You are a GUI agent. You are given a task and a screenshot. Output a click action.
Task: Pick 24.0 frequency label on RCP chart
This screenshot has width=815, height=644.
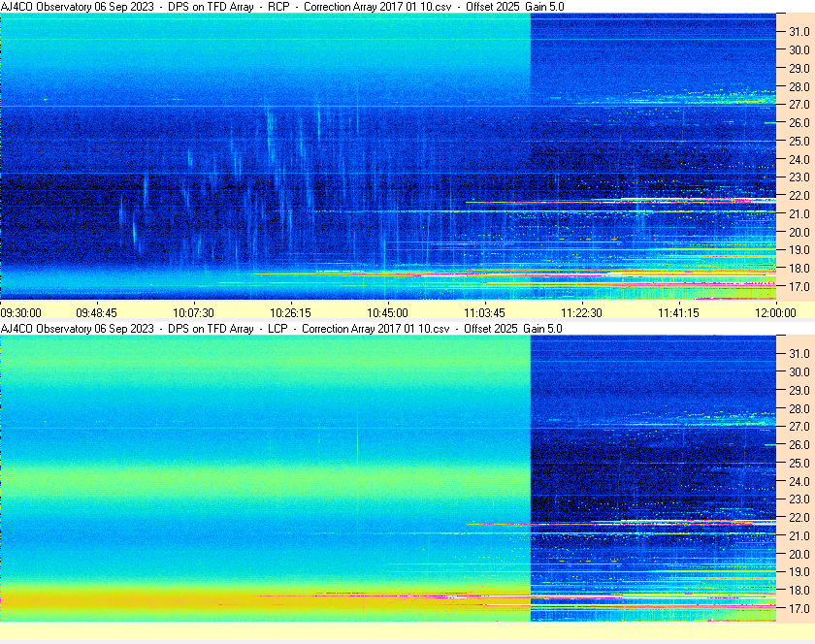[799, 159]
